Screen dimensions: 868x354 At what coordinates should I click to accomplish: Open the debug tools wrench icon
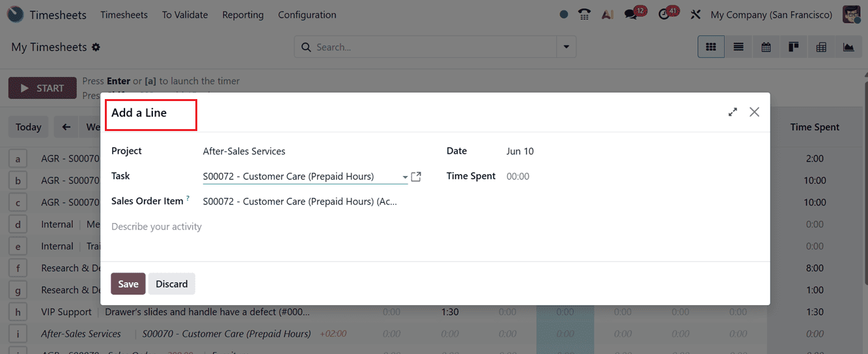695,14
